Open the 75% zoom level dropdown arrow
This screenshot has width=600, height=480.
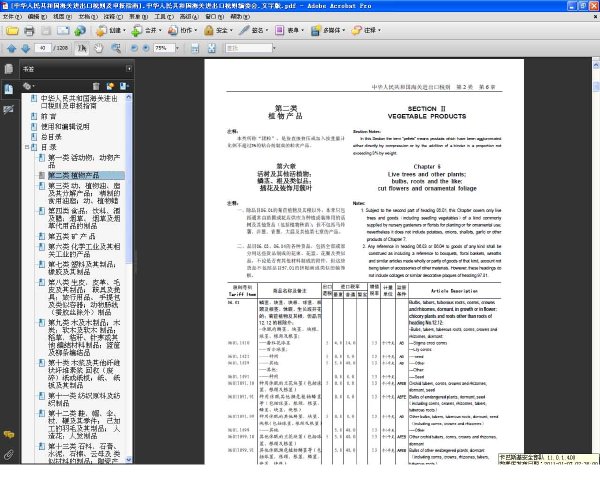tap(177, 48)
